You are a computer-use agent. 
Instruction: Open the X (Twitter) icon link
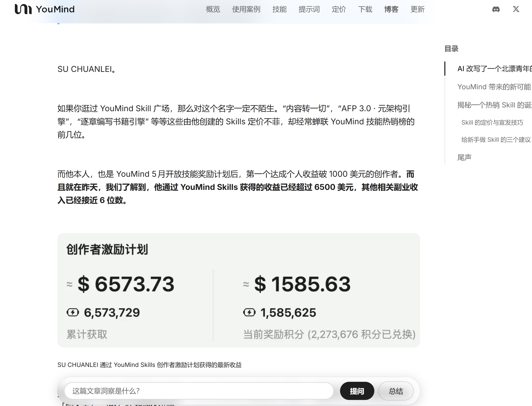point(516,9)
